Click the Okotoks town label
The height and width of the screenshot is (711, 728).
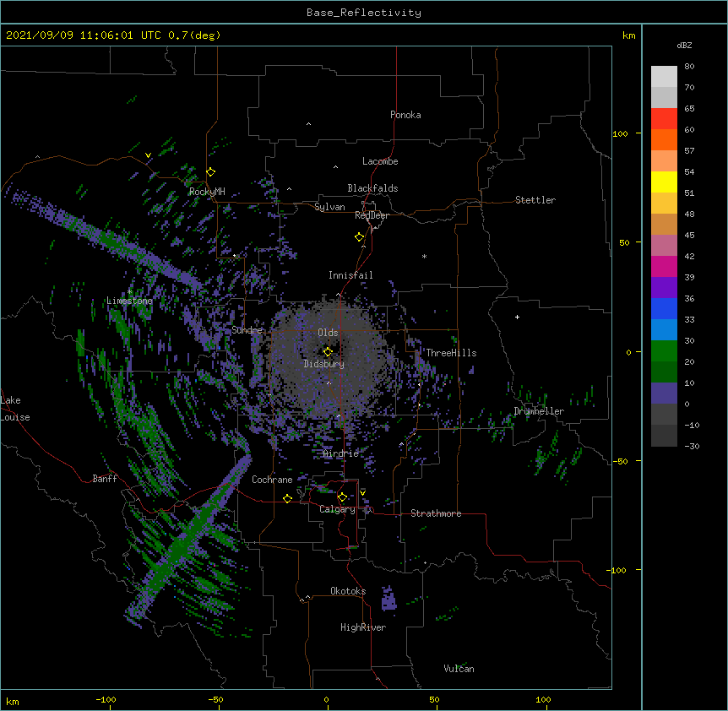click(348, 591)
